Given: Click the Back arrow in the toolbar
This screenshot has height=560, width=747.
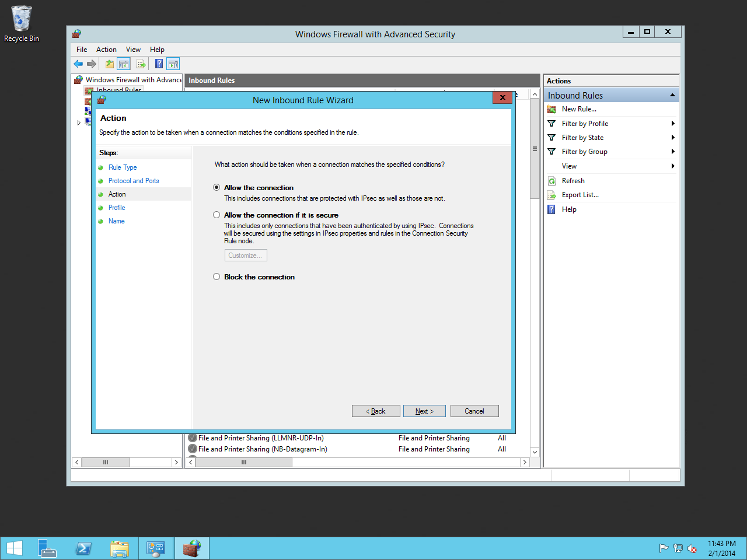Looking at the screenshot, I should (78, 64).
